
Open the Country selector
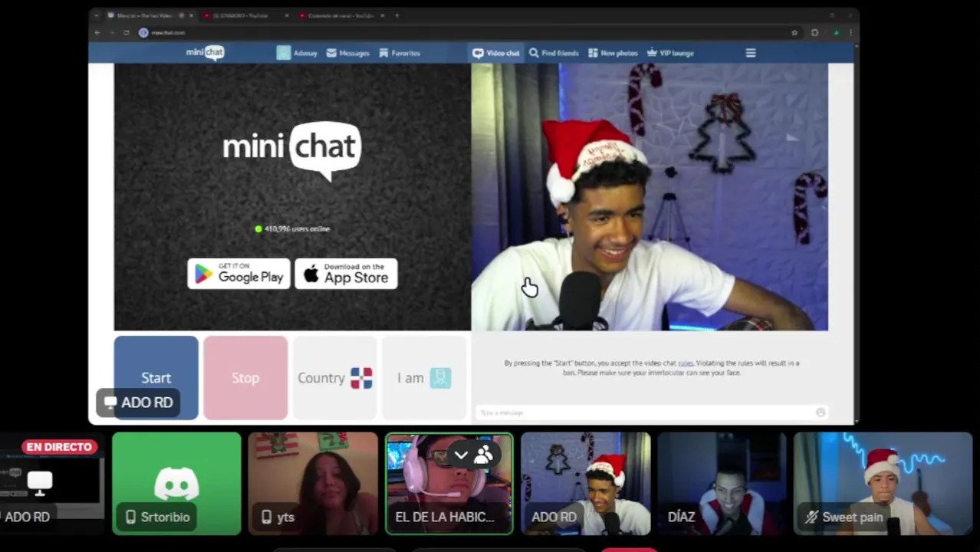point(335,377)
